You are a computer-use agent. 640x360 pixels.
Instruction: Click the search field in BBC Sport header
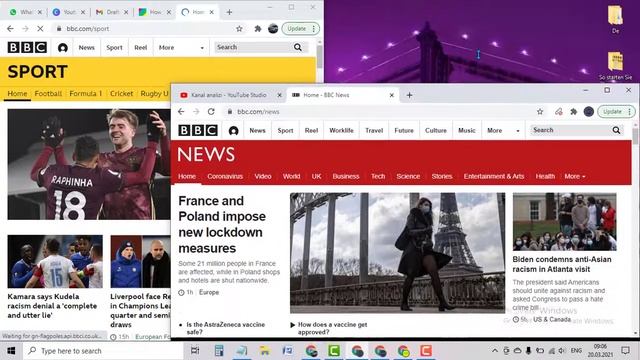tap(253, 47)
